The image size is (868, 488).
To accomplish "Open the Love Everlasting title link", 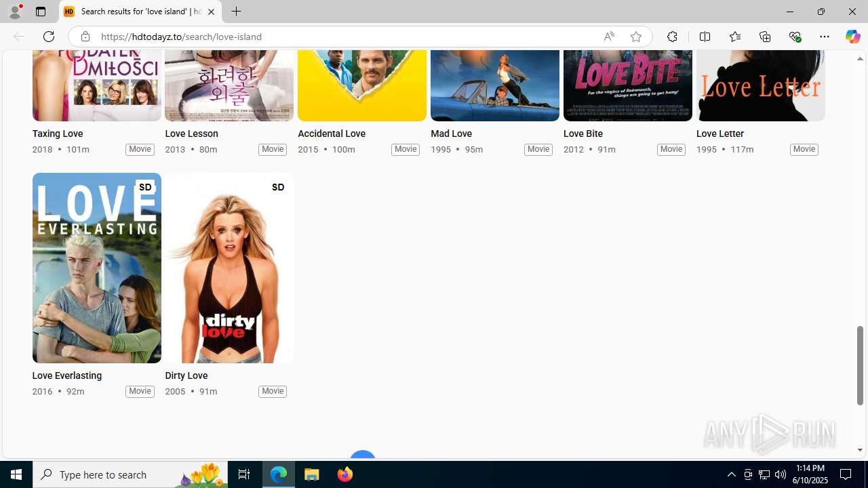I will [66, 376].
